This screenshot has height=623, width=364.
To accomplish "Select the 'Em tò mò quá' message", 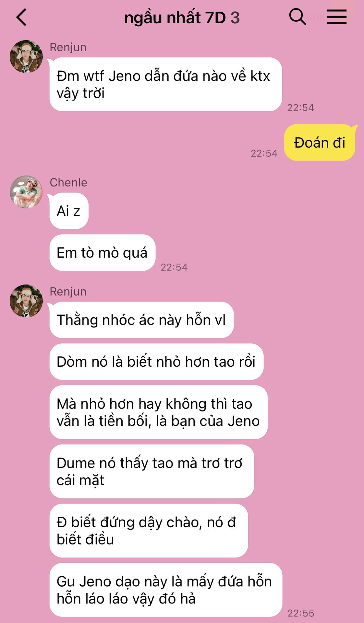I will [102, 252].
